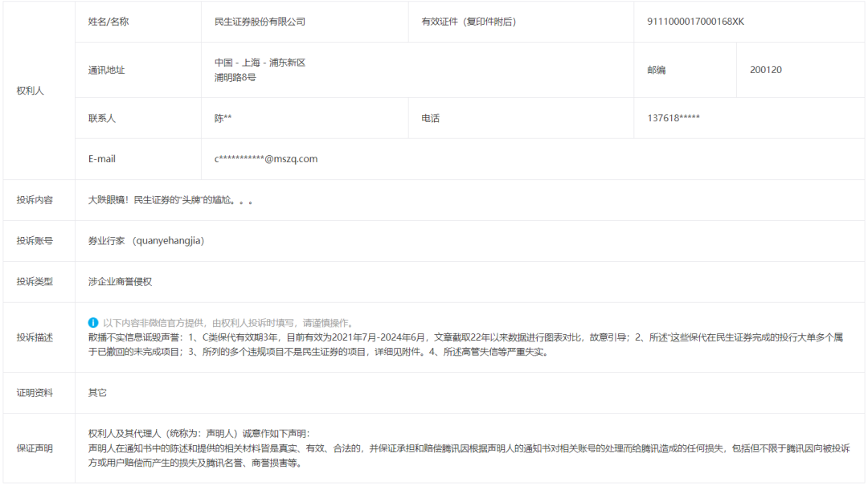Select street address 浦明路8号

[x=235, y=77]
